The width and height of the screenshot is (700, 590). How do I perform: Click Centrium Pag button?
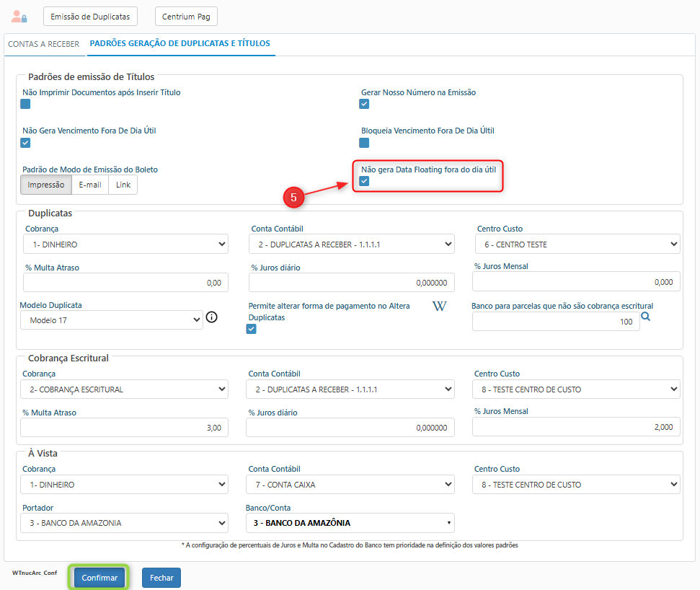tap(186, 17)
